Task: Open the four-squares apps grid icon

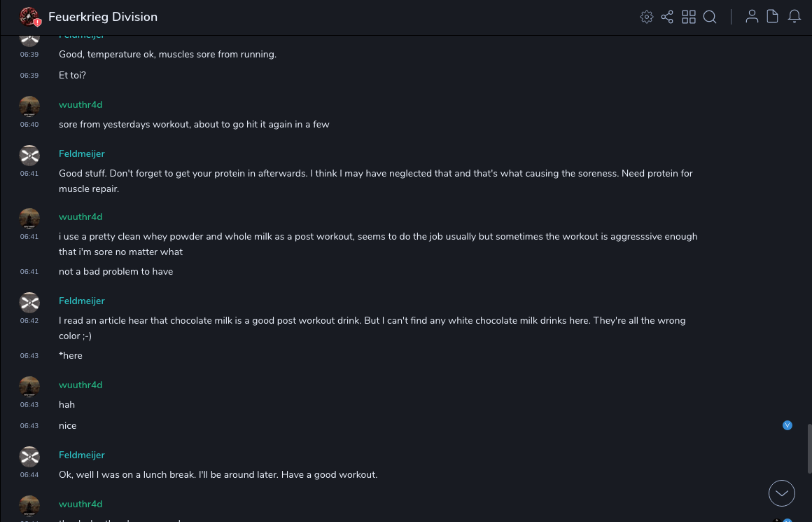Action: (x=689, y=17)
